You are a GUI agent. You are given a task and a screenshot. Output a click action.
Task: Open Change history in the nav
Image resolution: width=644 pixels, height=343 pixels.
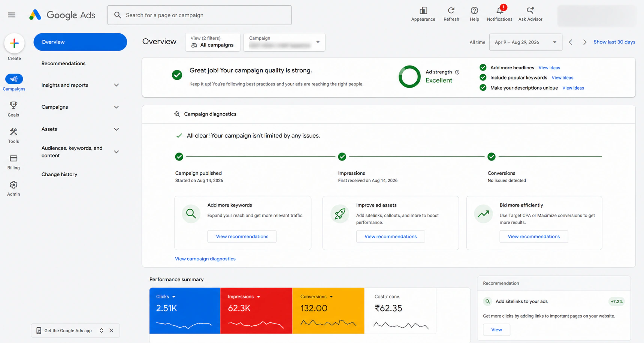[x=59, y=174]
